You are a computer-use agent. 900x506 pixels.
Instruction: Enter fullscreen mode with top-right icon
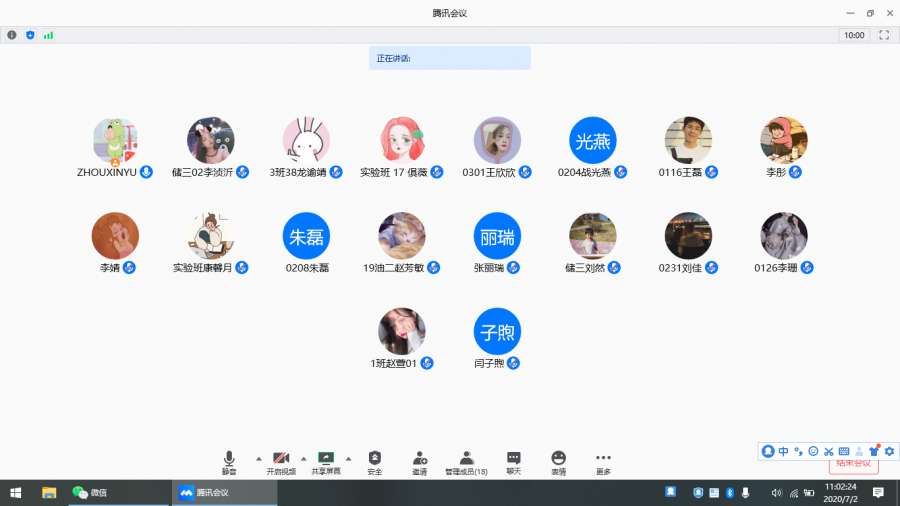[x=883, y=35]
